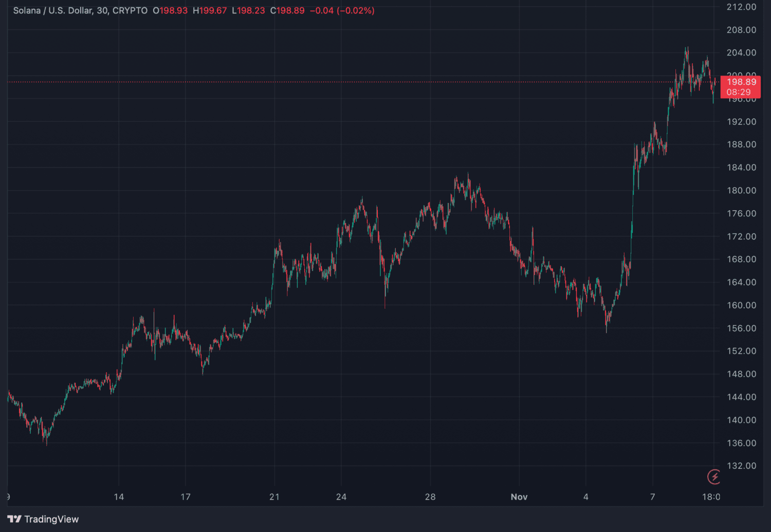The height and width of the screenshot is (532, 771).
Task: Click the 148.00 price axis label
Action: (x=741, y=374)
